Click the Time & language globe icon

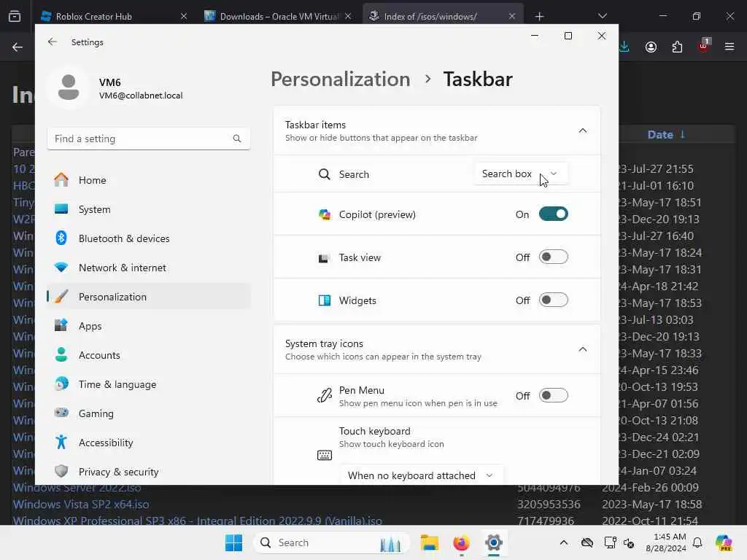pos(61,384)
